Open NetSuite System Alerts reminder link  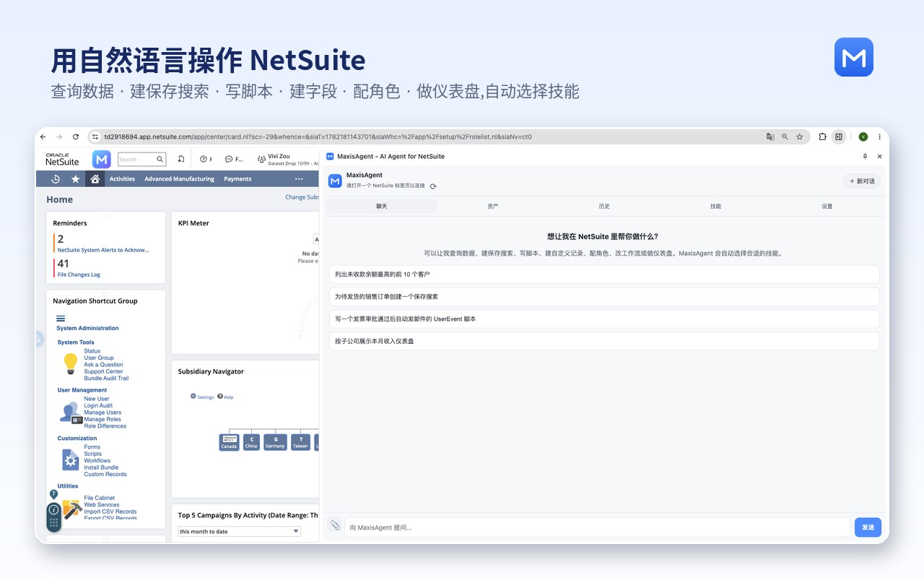pyautogui.click(x=103, y=250)
